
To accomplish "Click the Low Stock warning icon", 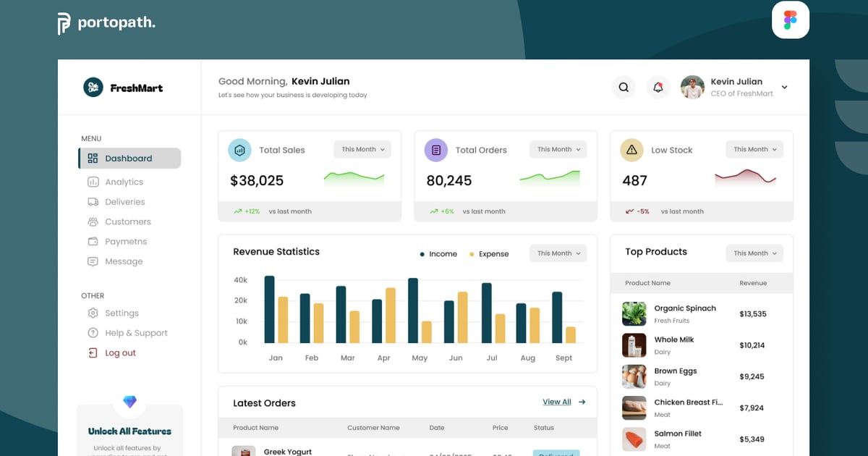I will point(631,150).
